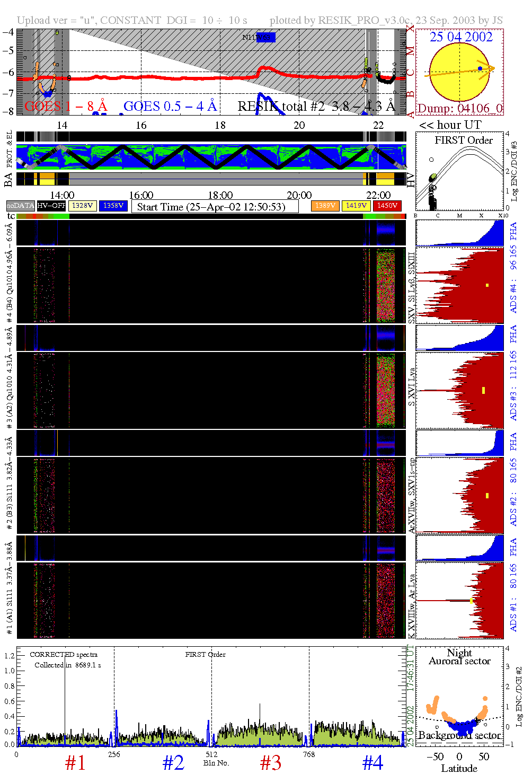Select the gray noDATA legend box
This screenshot has height=783, width=532.
(21, 206)
